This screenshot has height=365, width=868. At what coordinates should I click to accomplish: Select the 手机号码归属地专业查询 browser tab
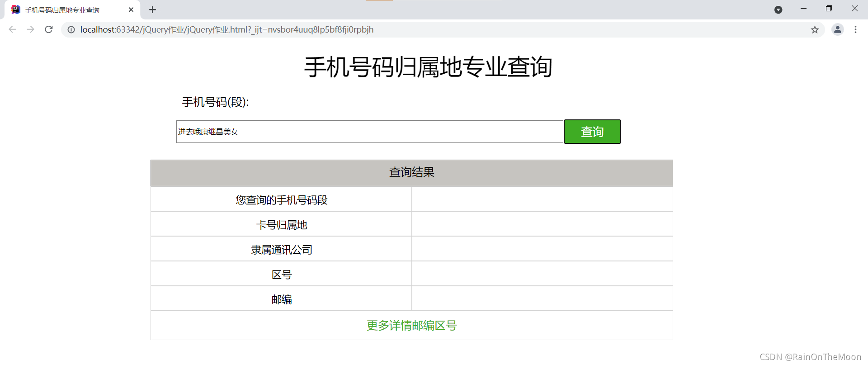[x=72, y=10]
